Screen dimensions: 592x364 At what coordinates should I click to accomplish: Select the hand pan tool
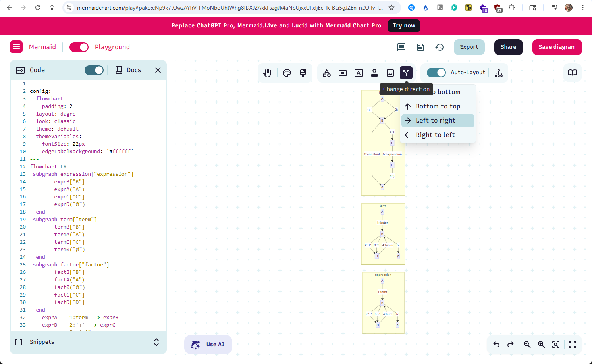pos(267,73)
